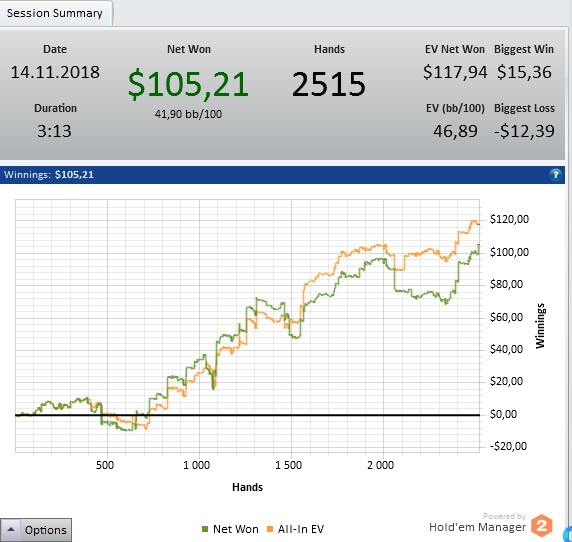Screen dimensions: 572x542
Task: Open the Session Summary tab
Action: pyautogui.click(x=55, y=13)
